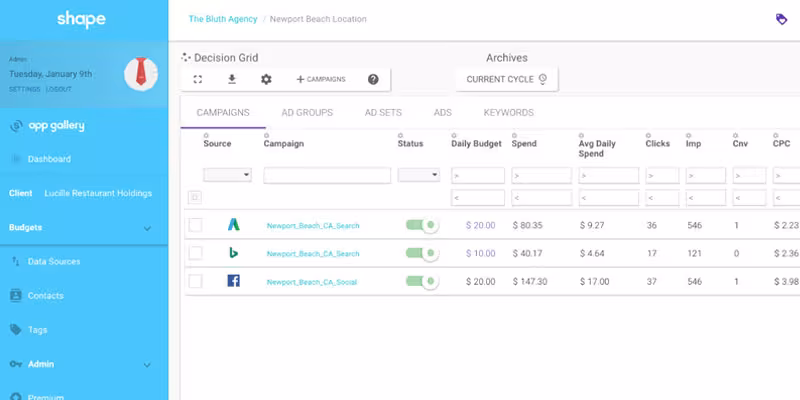Click the clock icon in Current Cycle
The width and height of the screenshot is (800, 400).
542,79
